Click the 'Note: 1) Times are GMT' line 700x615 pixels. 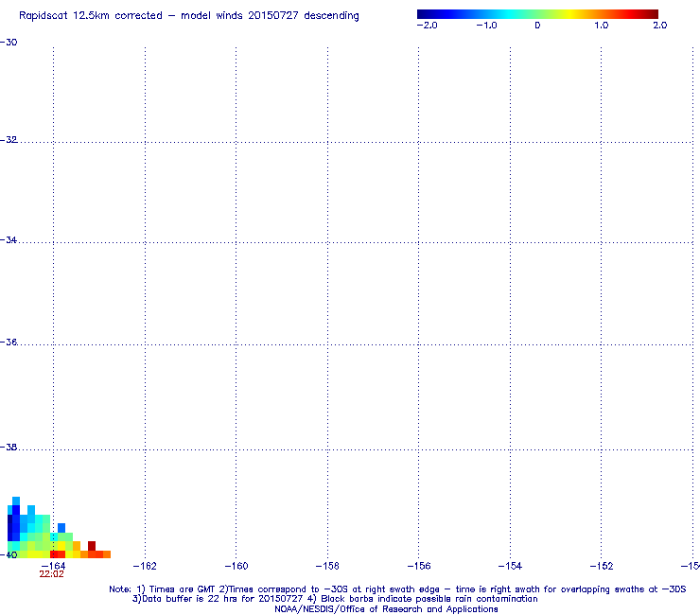click(397, 589)
